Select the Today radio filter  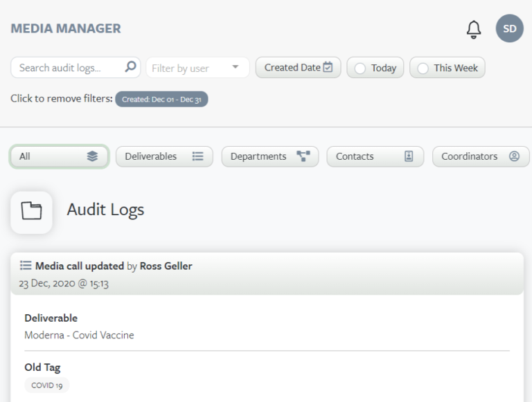[360, 68]
